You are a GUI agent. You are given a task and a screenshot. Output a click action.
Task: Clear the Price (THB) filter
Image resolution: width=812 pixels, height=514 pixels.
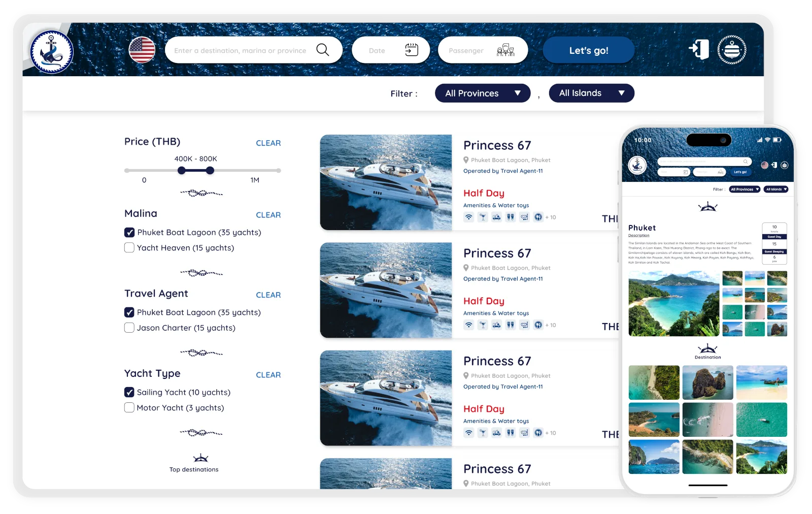tap(268, 143)
